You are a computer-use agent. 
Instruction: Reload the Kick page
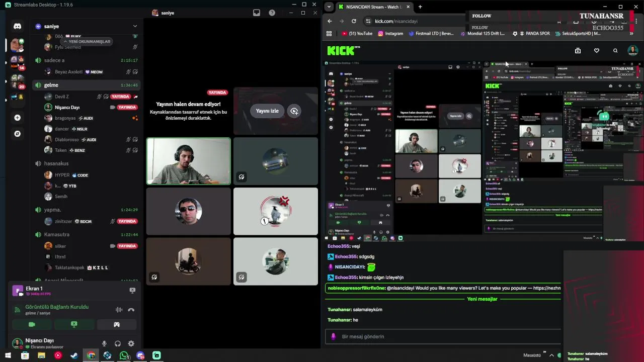354,21
